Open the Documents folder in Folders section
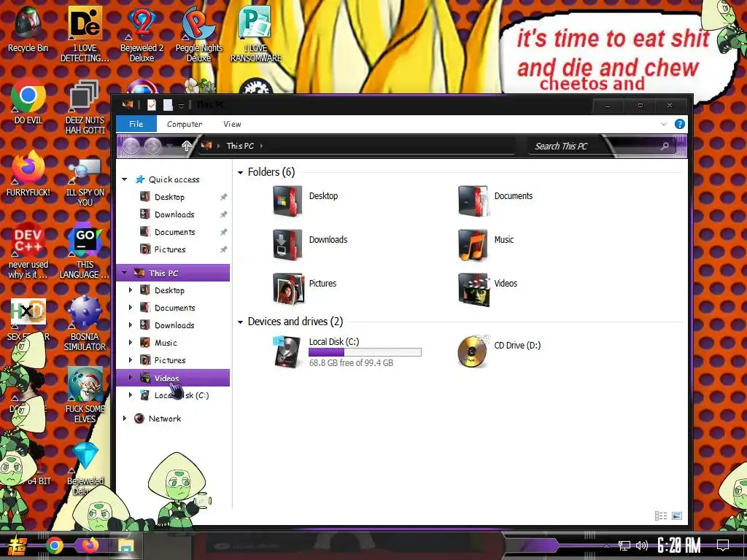The image size is (747, 560). [x=495, y=201]
